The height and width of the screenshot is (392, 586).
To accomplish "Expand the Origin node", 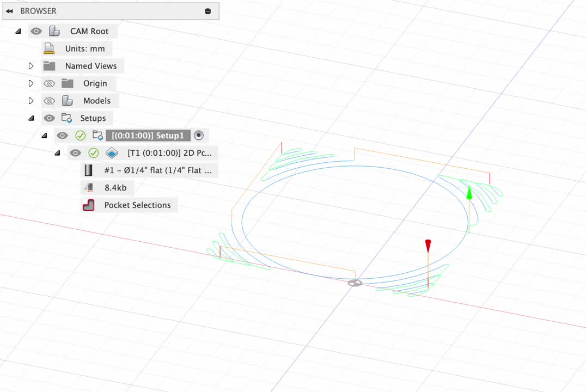I will click(31, 83).
